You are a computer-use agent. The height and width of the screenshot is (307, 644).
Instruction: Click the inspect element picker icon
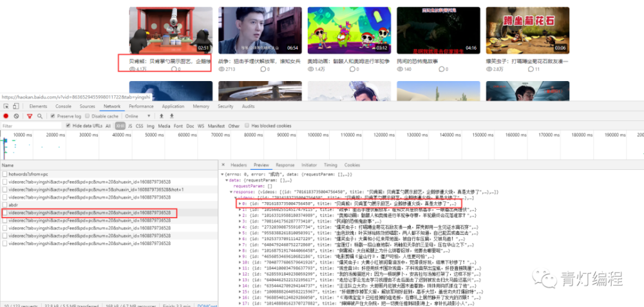pyautogui.click(x=6, y=106)
